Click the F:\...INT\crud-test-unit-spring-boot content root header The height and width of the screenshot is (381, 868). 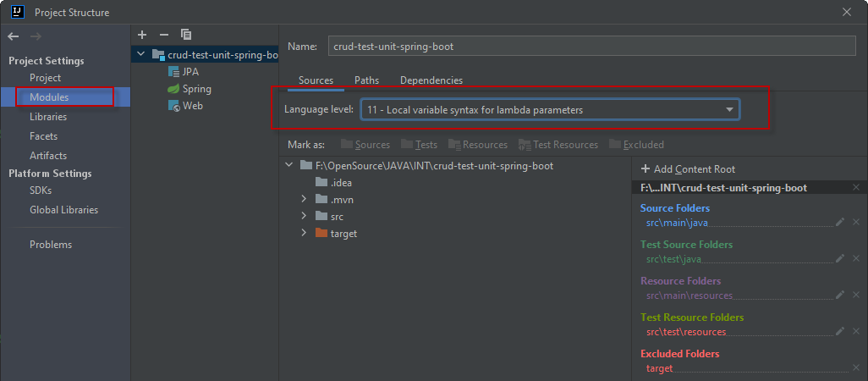click(723, 188)
